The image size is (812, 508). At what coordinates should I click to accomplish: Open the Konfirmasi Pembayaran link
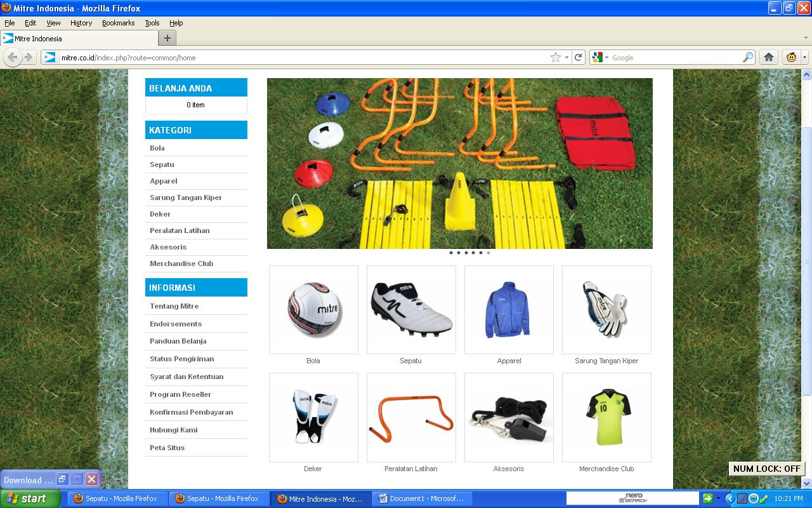tap(192, 412)
